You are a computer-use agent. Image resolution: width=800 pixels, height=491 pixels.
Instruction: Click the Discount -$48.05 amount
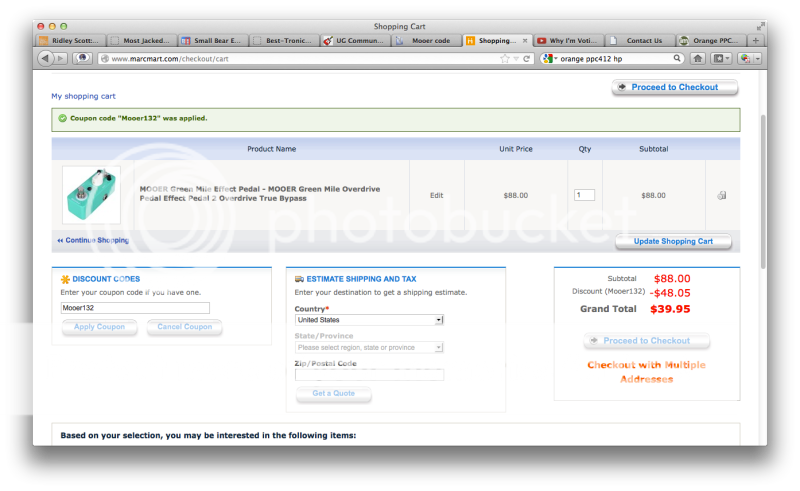670,293
